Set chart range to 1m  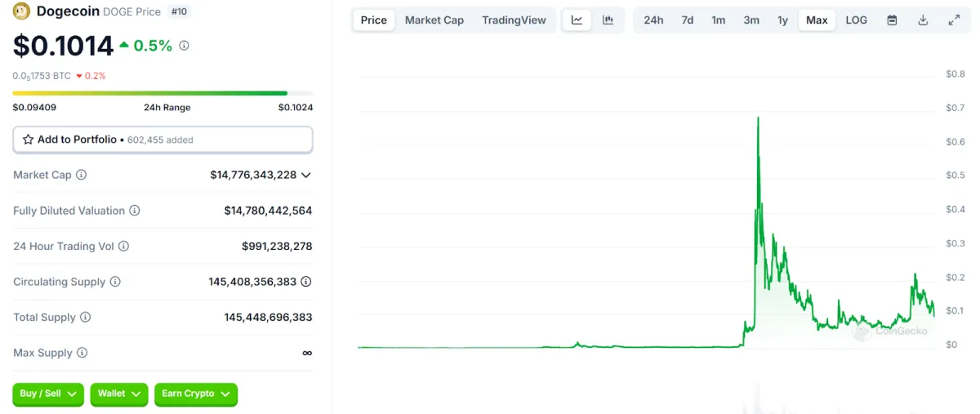[x=719, y=20]
